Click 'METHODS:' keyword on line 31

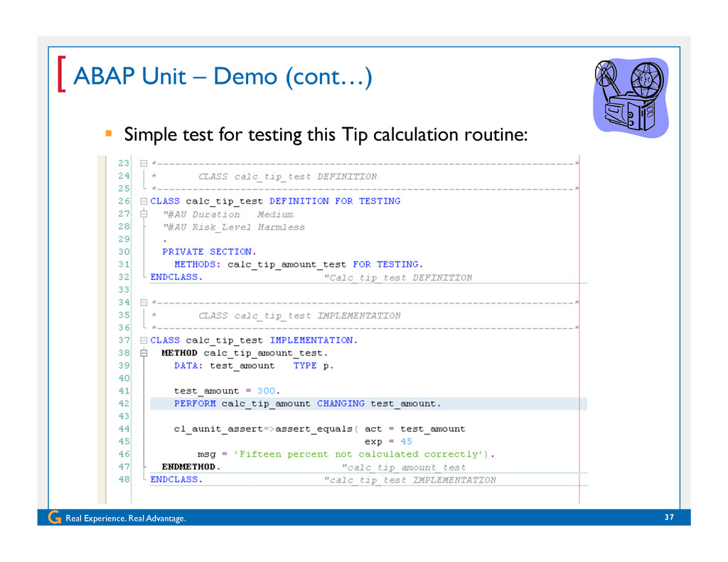tap(198, 264)
